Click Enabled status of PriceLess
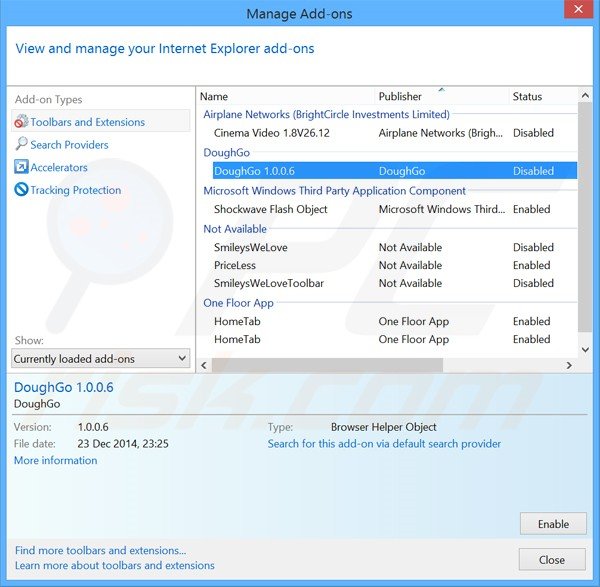Screen dimensions: 600x587 (x=532, y=265)
